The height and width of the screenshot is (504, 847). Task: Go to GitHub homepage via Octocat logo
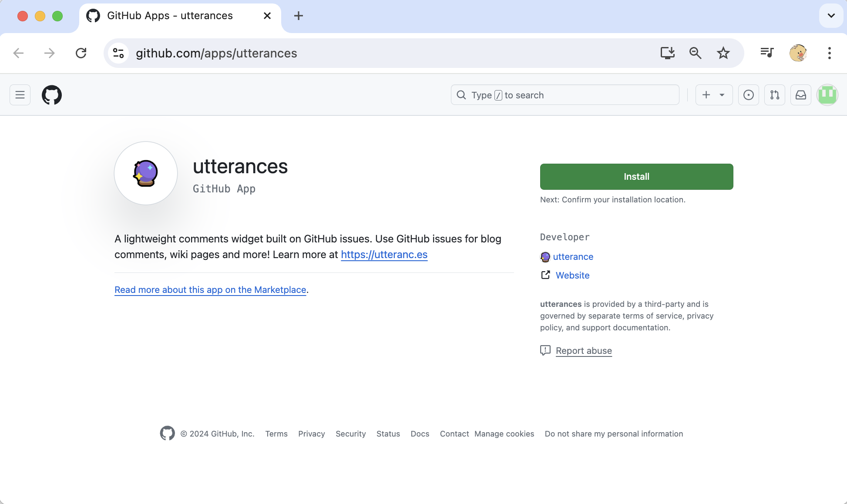52,95
